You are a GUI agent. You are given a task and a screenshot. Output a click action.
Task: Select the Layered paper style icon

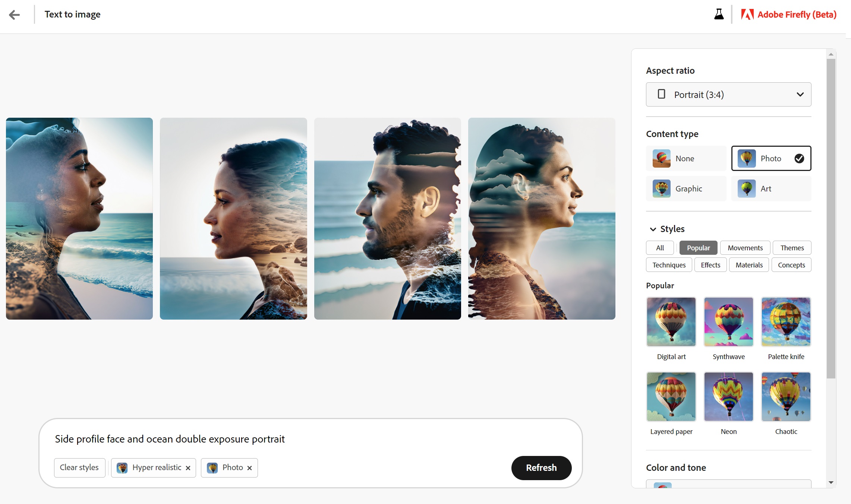(x=670, y=397)
